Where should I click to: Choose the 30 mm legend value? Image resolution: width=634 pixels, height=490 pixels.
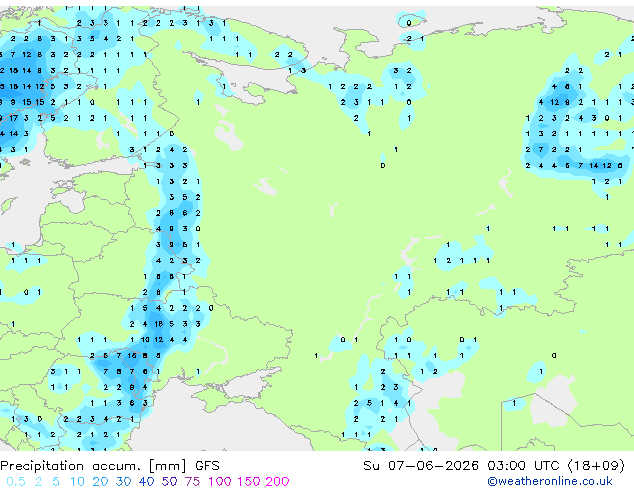click(123, 482)
